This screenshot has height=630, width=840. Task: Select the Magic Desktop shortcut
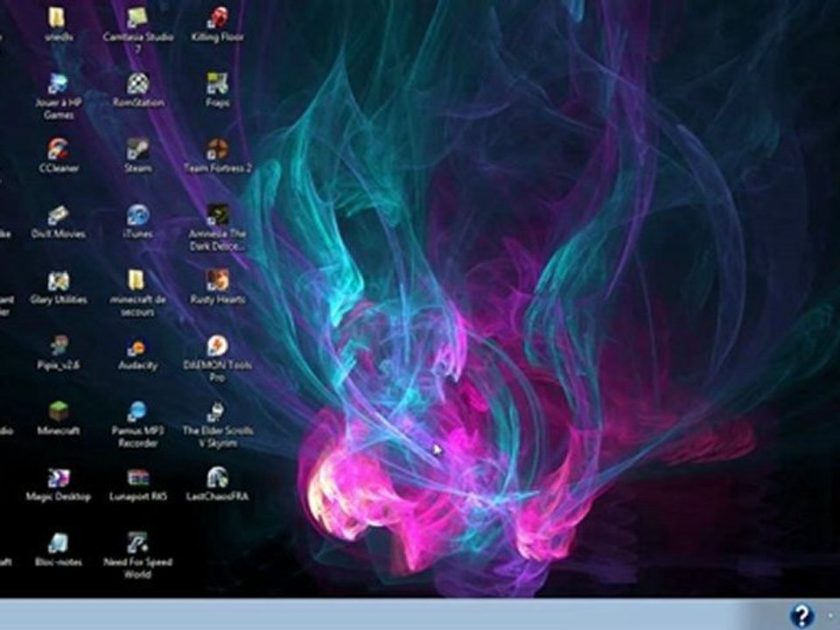pos(58,478)
